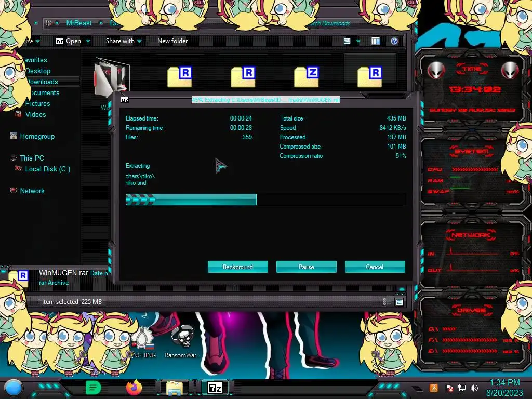Open Desktop in the navigation pane
Screen dimensions: 532x399
click(x=38, y=71)
